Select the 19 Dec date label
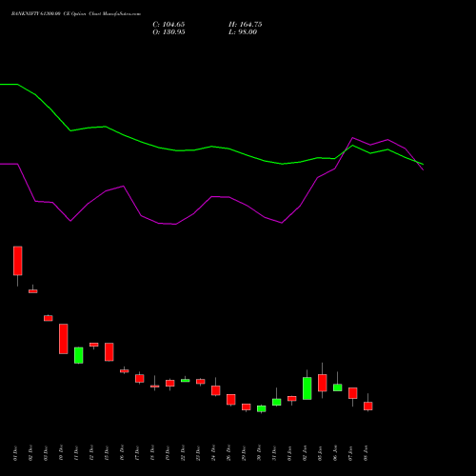The height and width of the screenshot is (476, 476). pos(168,453)
